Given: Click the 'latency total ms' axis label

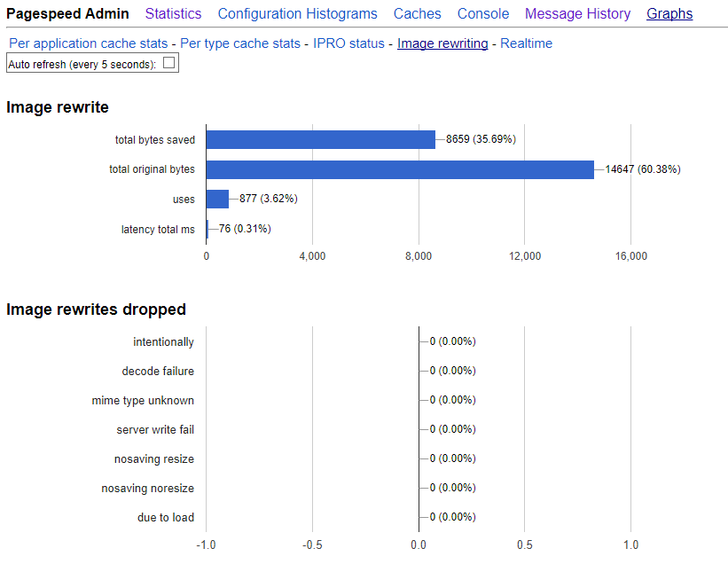Looking at the screenshot, I should [x=158, y=230].
